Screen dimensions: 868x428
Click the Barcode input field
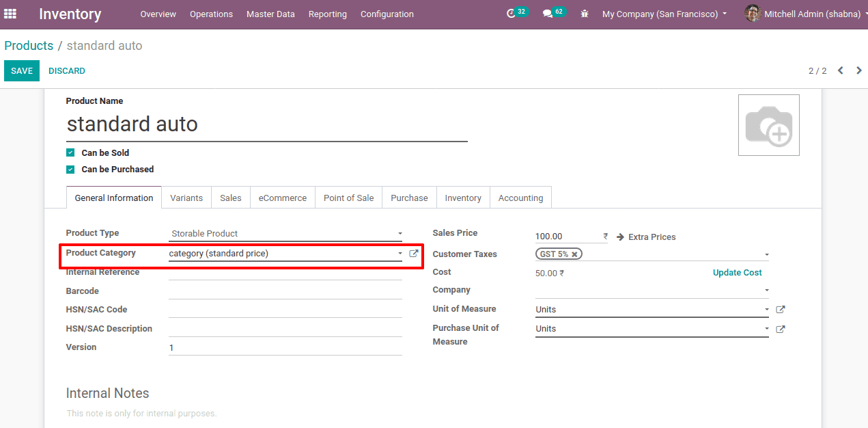(285, 291)
